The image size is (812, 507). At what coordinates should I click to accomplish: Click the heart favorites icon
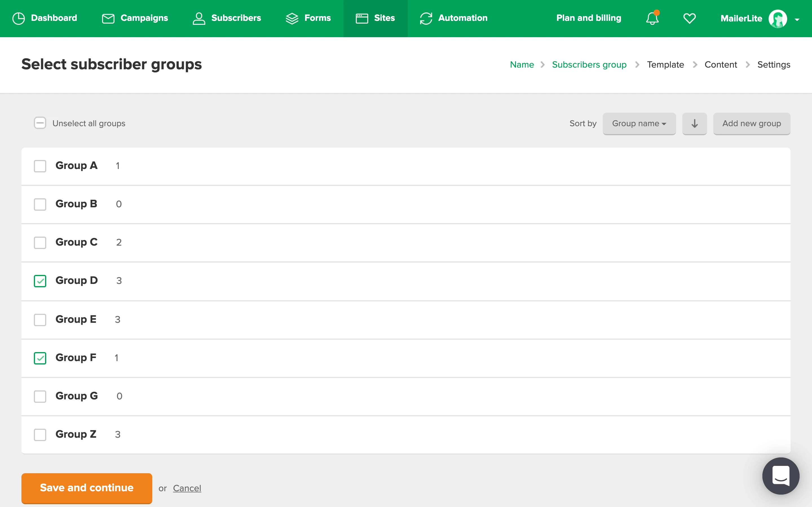[689, 18]
